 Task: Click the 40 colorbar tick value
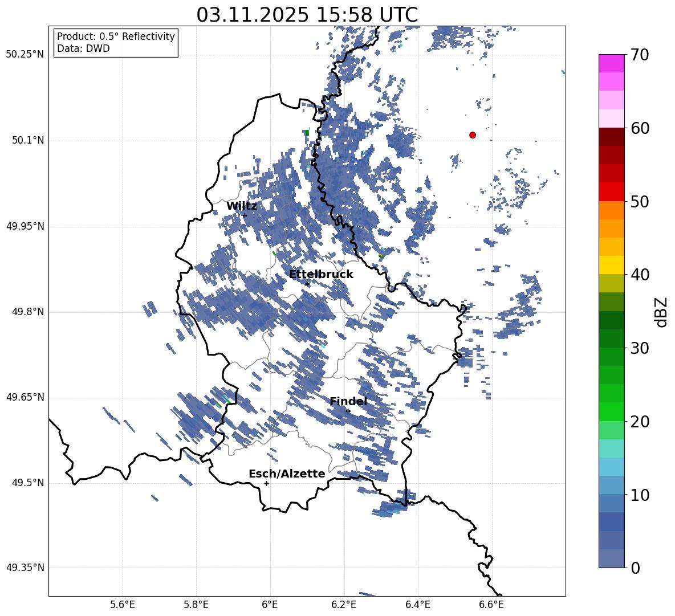point(640,275)
